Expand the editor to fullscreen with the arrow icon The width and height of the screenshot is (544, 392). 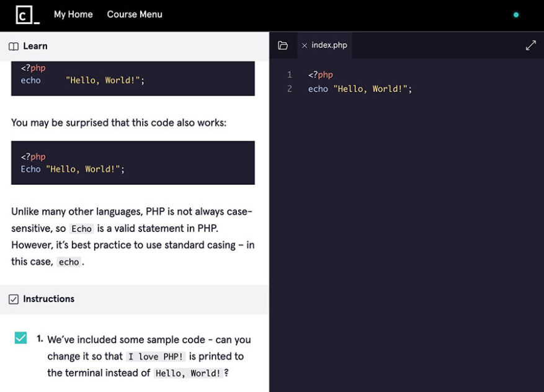click(x=531, y=45)
